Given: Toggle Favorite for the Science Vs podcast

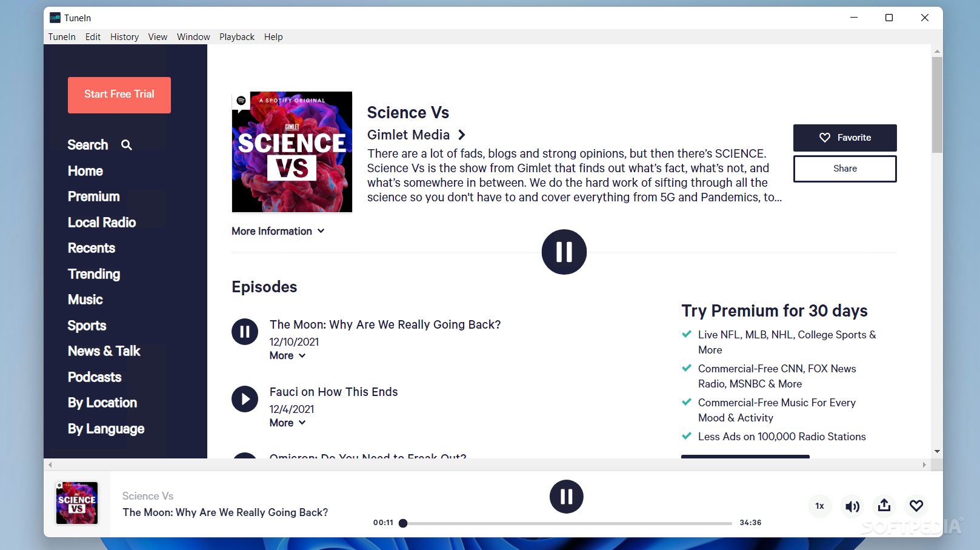Looking at the screenshot, I should click(x=845, y=138).
